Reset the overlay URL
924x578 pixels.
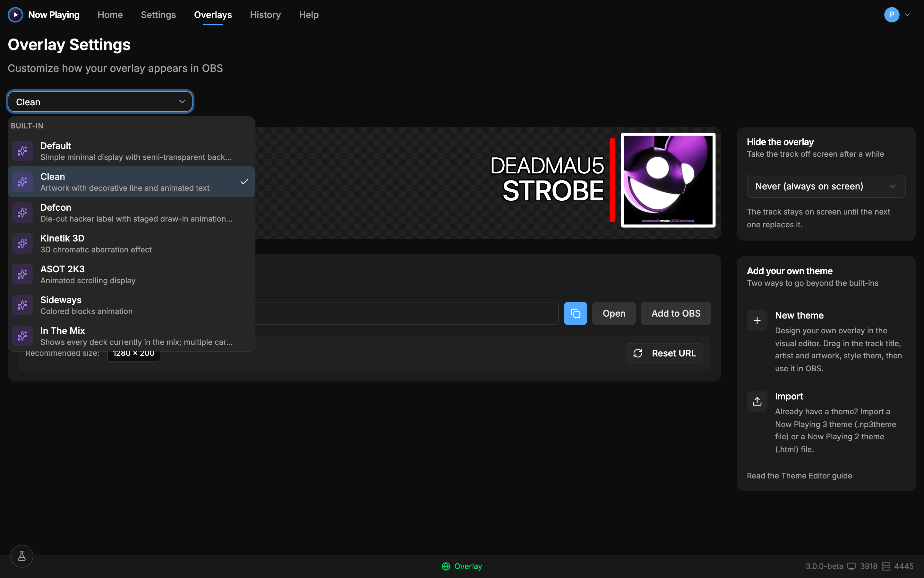click(664, 353)
